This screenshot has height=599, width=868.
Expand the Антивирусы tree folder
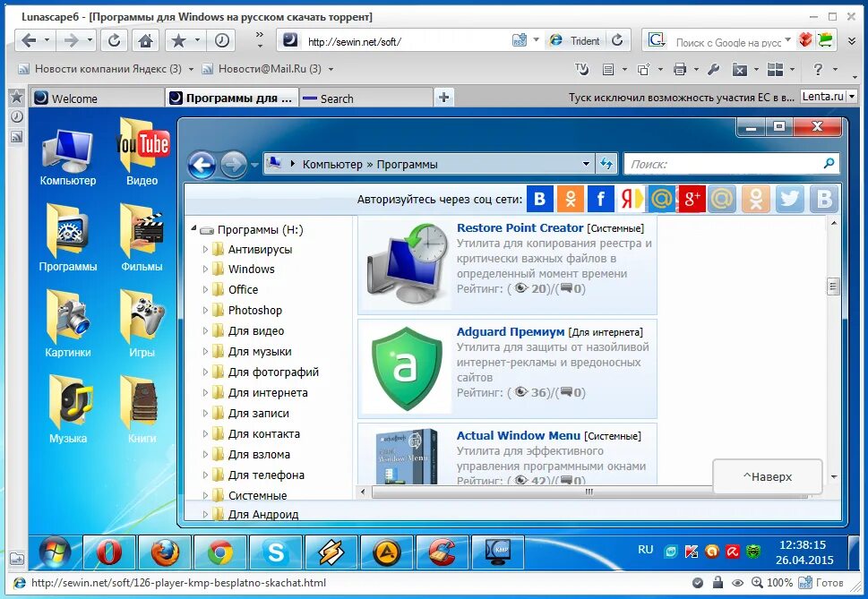[205, 250]
